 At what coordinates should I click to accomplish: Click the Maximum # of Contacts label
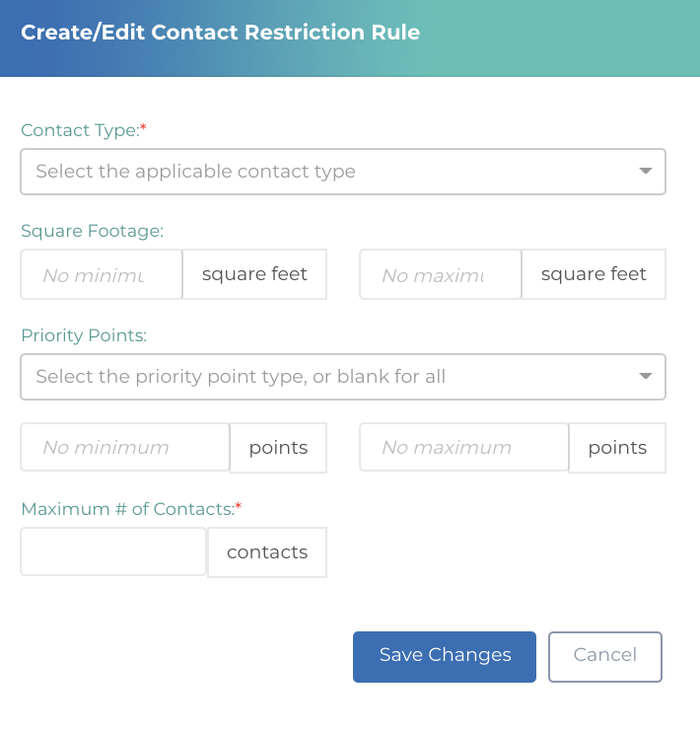pyautogui.click(x=128, y=509)
